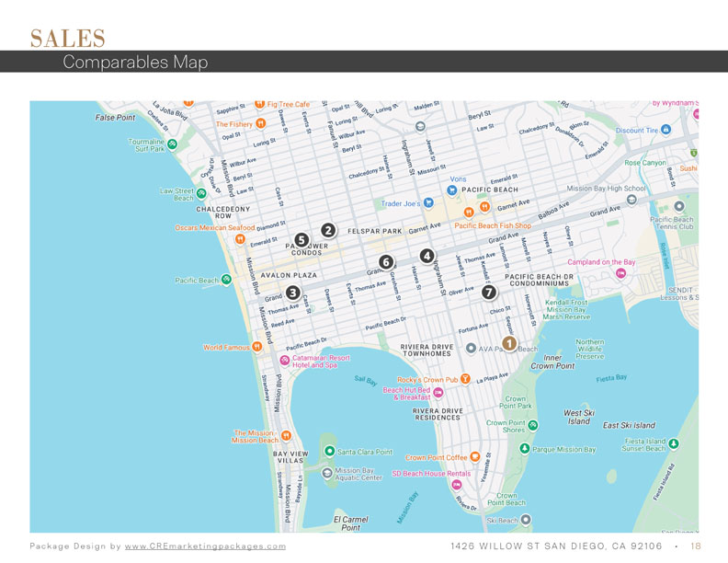
Task: Click the World Famous restaurant icon
Action: point(257,347)
